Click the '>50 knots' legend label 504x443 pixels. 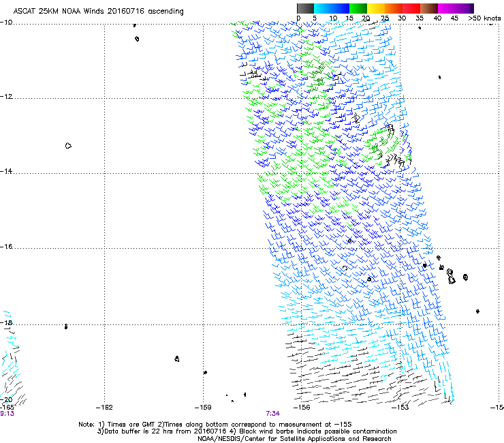484,18
